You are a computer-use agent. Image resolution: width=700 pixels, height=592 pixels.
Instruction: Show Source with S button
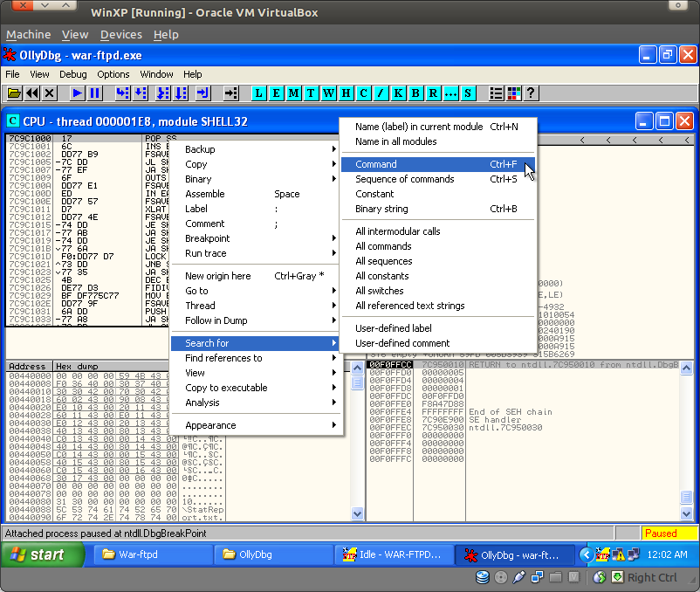pos(468,93)
